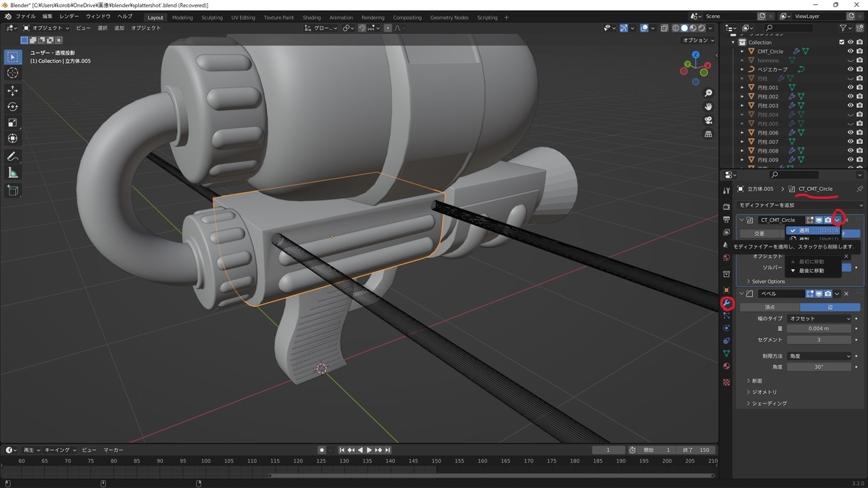Screen dimensions: 868x488
Task: Open モディファイアーを追加 dropdown
Action: coord(800,205)
